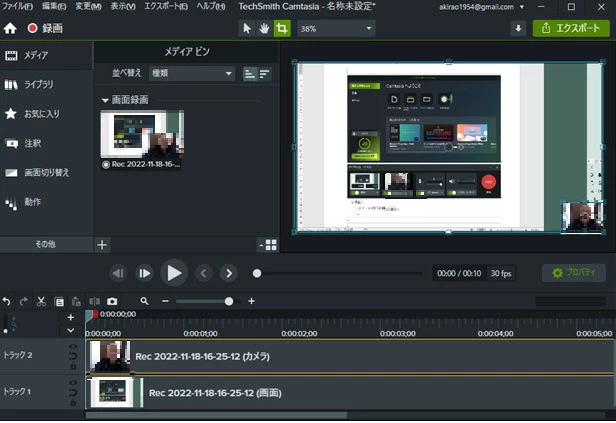Open the canvas zoom 38% dropdown

335,28
